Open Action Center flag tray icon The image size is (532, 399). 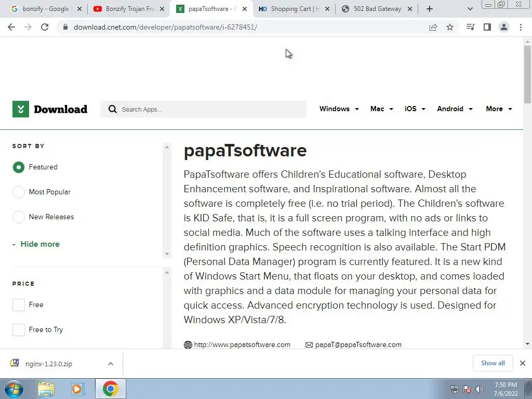point(467,389)
